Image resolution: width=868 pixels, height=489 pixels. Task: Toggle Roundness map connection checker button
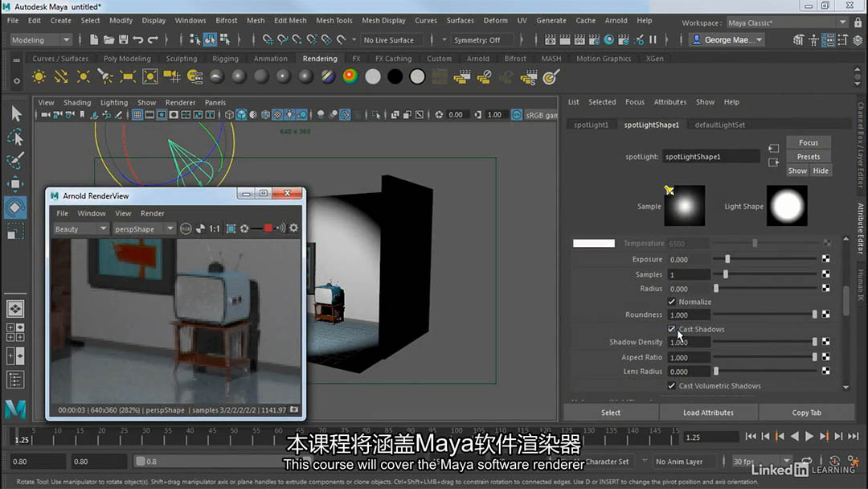(826, 314)
